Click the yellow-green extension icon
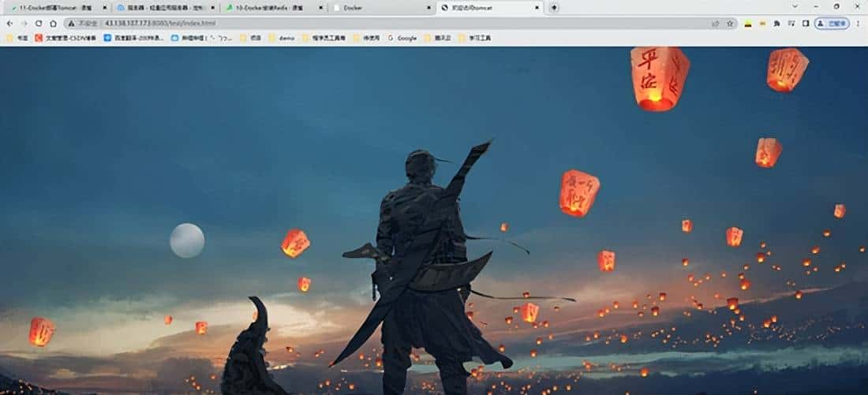This screenshot has width=868, height=395. coord(748,23)
